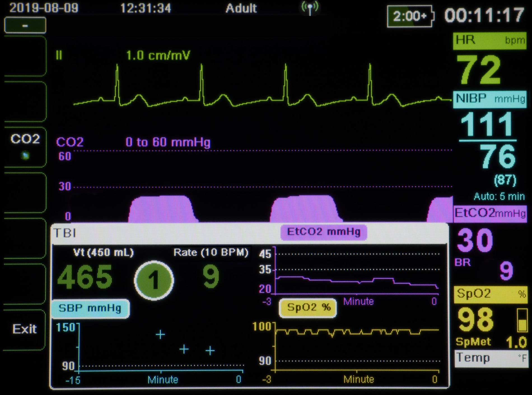Tap the elapsed timer 00:11:17
Screen dimensions: 532x395
click(484, 15)
